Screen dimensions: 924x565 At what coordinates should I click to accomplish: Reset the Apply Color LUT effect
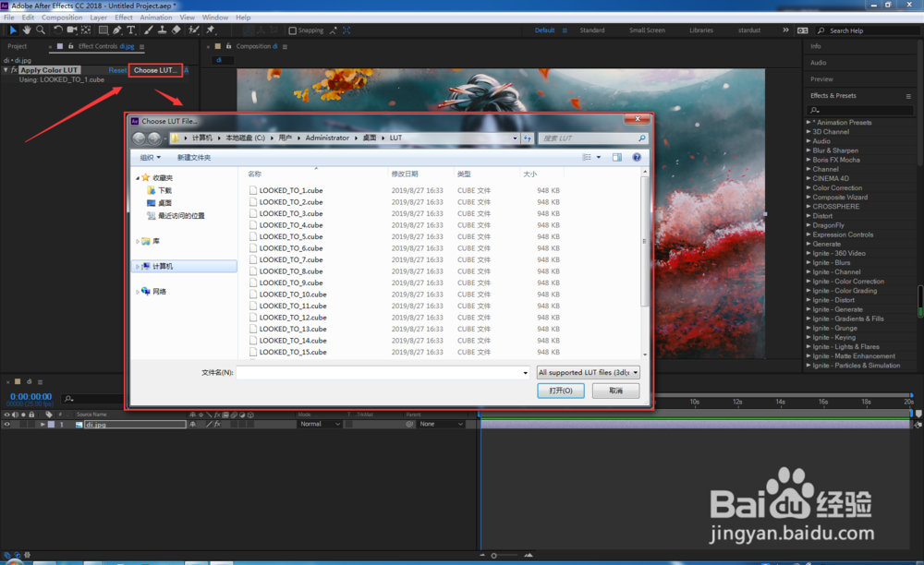tap(117, 70)
